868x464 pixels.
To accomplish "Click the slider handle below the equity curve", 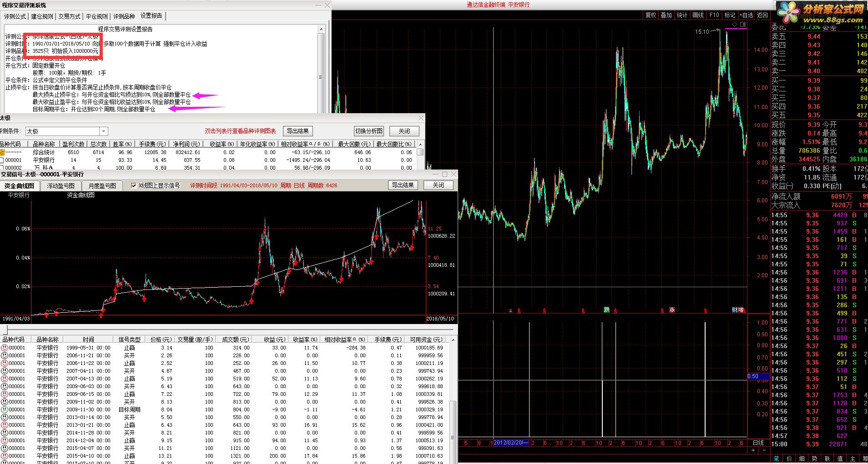I will point(5,330).
